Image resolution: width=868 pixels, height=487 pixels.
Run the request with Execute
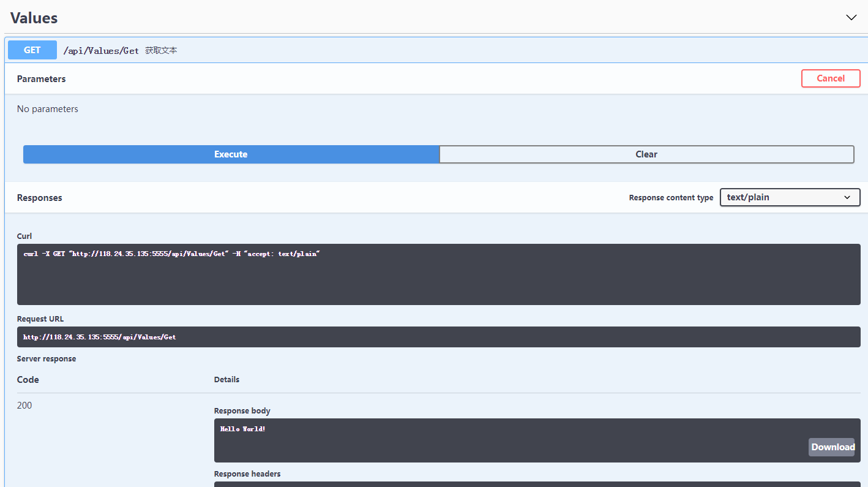click(x=231, y=154)
